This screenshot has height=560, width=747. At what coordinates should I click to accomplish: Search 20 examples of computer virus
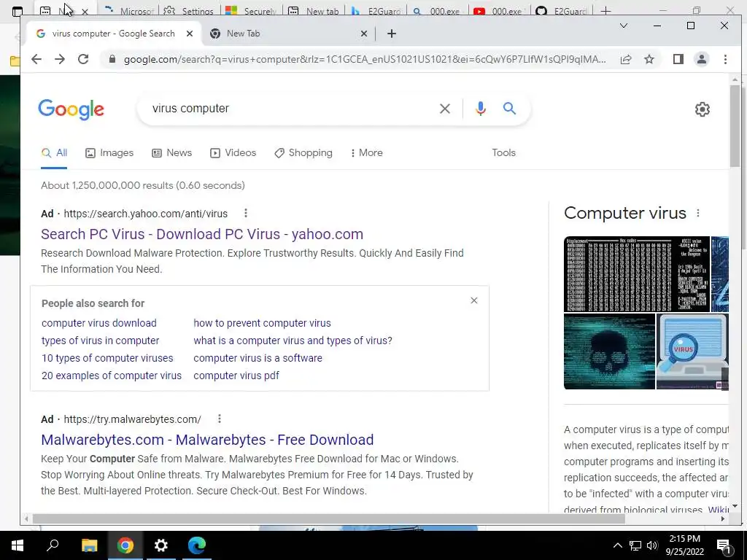pos(112,376)
